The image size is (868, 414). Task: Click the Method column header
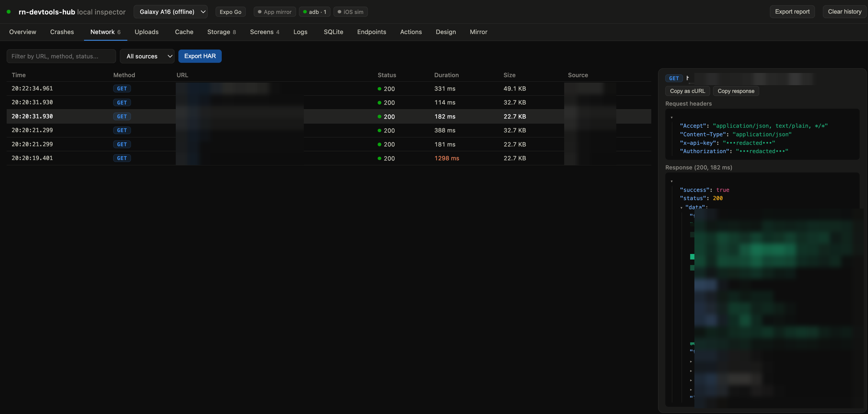coord(124,75)
